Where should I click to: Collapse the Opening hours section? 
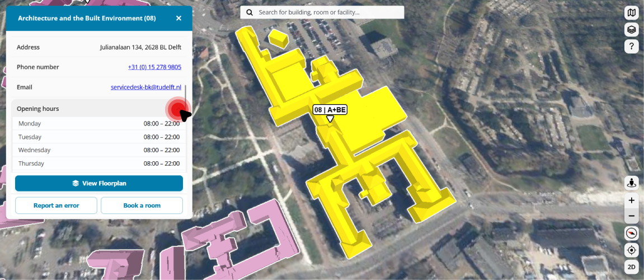tap(98, 109)
